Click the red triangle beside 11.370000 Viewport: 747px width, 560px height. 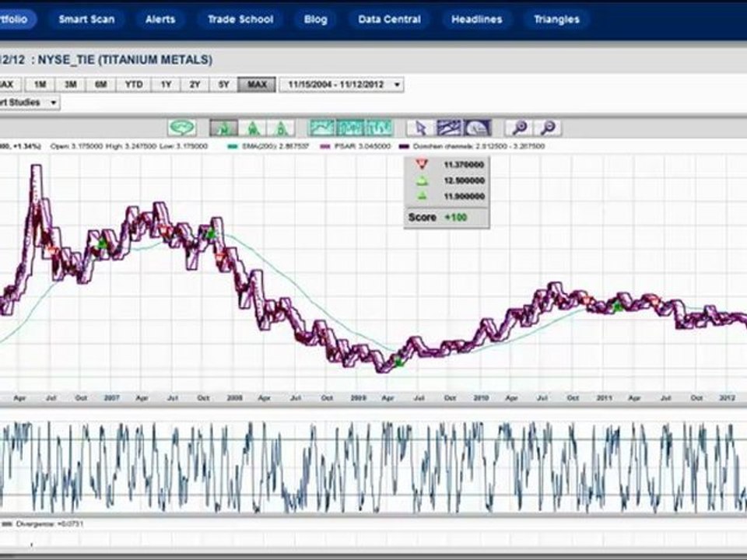tap(422, 165)
